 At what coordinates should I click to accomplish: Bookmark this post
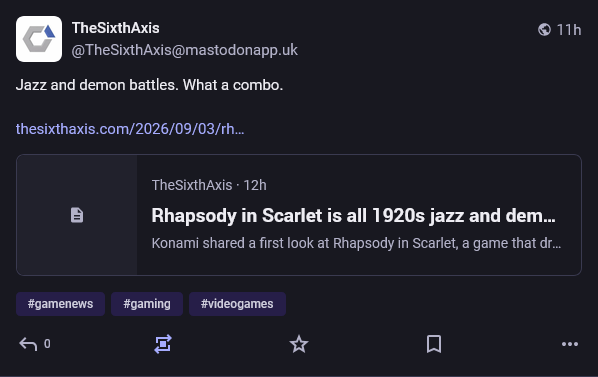434,344
